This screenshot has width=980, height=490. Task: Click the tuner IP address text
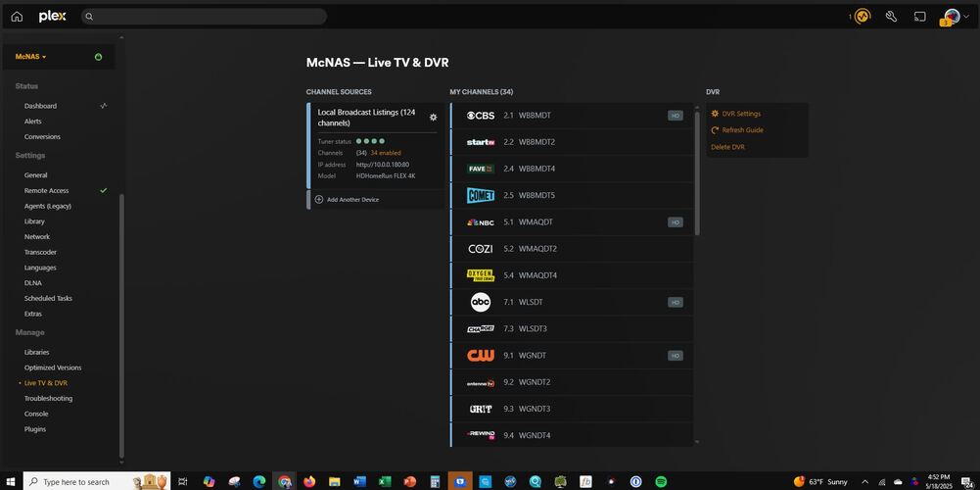tap(383, 165)
